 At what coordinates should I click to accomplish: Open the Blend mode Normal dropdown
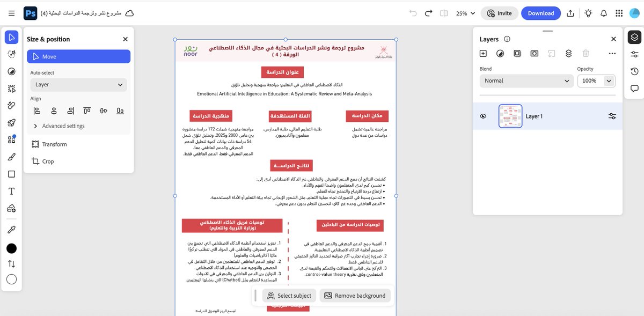coord(526,81)
